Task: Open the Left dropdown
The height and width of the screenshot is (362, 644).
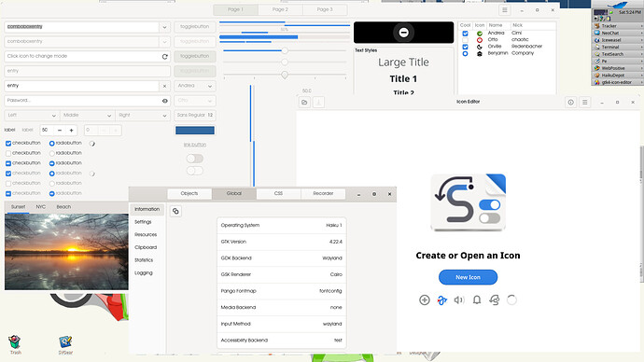Action: [x=32, y=116]
